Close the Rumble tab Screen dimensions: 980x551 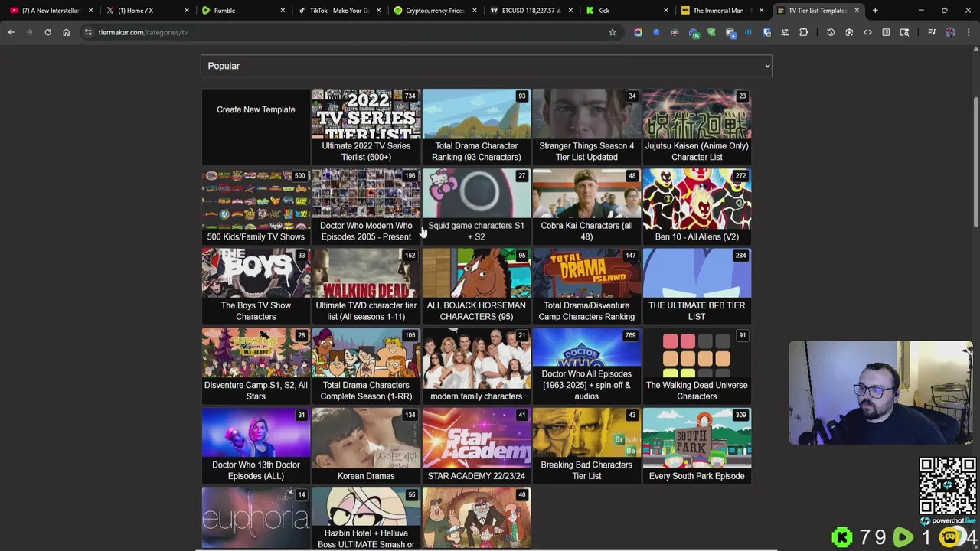tap(283, 11)
